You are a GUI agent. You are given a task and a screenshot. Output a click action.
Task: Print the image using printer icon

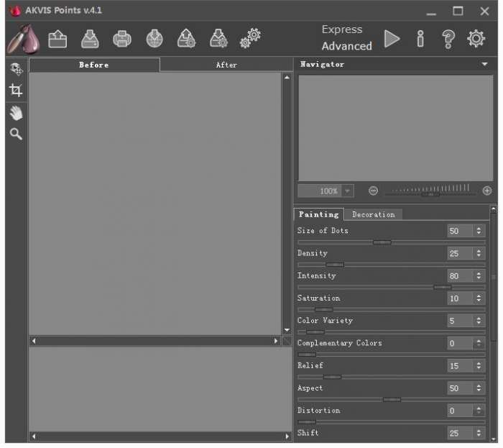(122, 39)
